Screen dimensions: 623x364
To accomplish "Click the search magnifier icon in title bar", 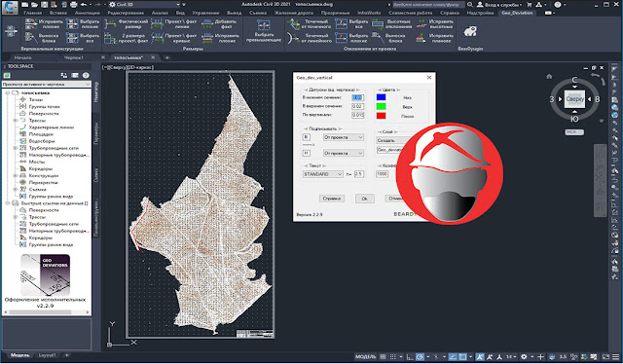I will tap(470, 4).
